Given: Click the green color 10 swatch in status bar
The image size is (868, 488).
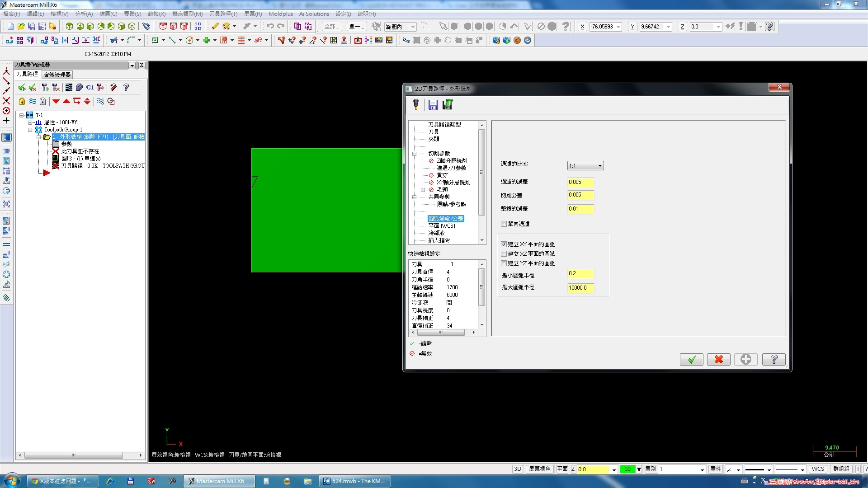Looking at the screenshot, I should pyautogui.click(x=627, y=469).
